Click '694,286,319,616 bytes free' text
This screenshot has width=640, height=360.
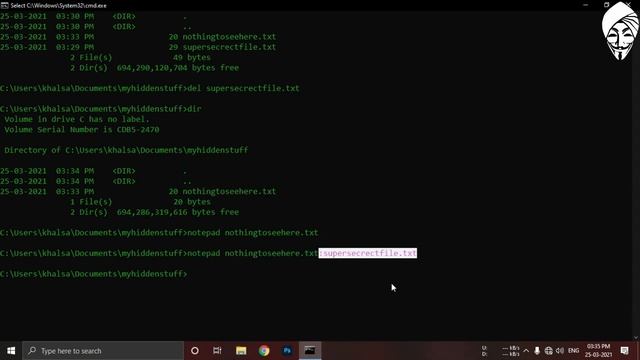[x=178, y=212]
